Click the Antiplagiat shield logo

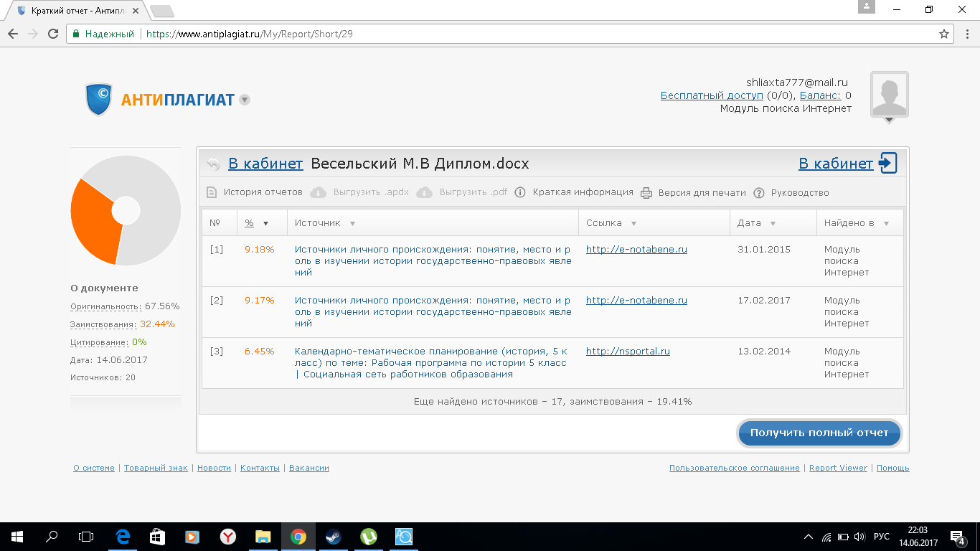[x=99, y=99]
